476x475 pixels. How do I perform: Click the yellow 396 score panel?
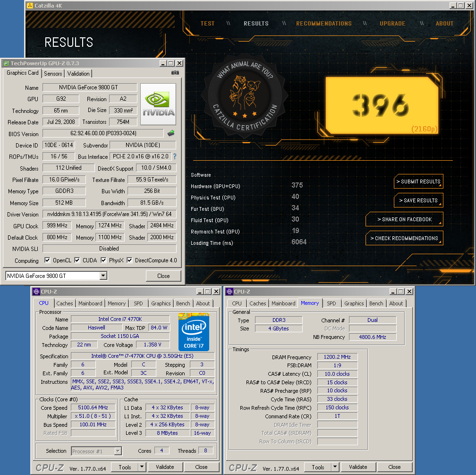point(382,105)
